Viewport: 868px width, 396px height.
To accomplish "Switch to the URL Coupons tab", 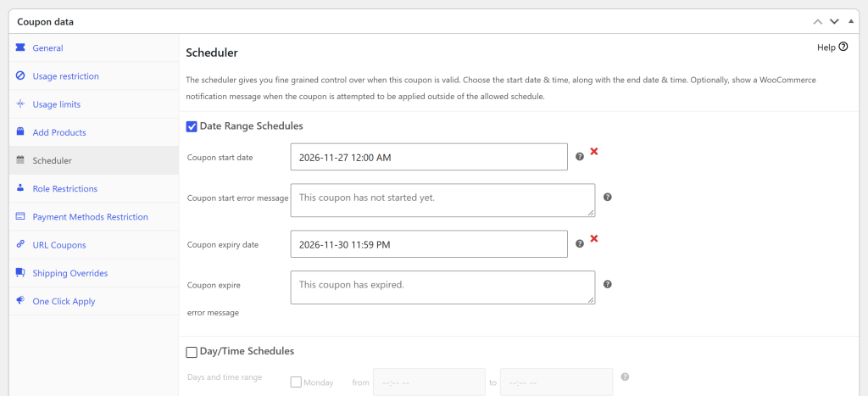I will point(94,245).
